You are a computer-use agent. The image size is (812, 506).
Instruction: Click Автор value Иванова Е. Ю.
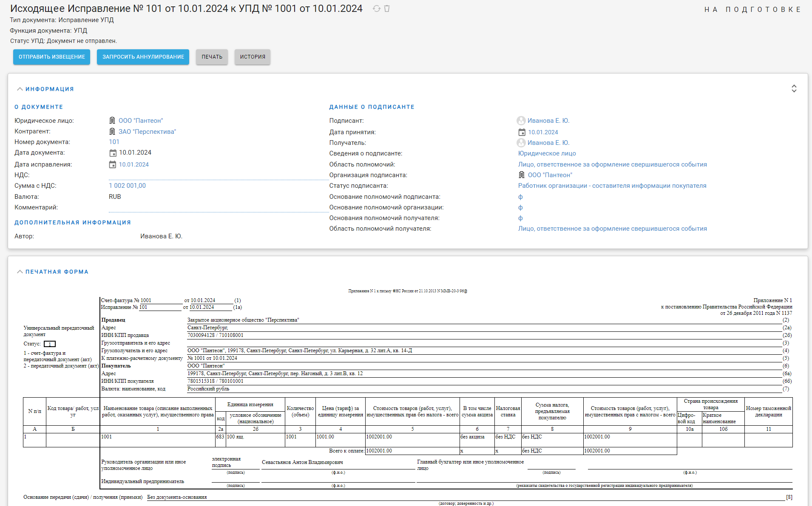(161, 236)
